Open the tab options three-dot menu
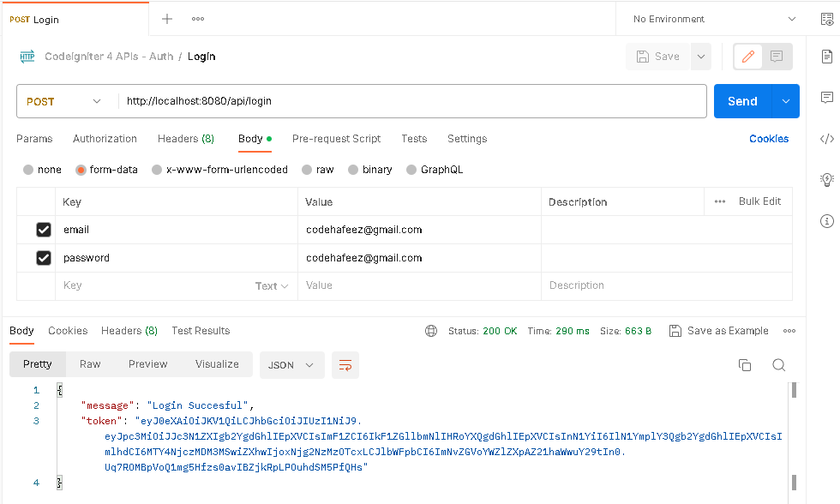840x504 pixels. point(198,19)
